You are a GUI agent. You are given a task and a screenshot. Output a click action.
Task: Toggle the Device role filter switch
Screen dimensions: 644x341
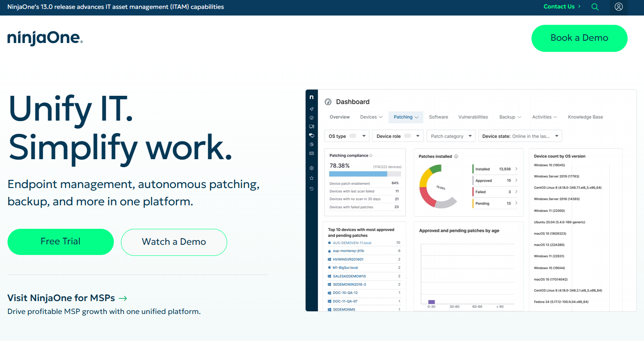pos(407,136)
